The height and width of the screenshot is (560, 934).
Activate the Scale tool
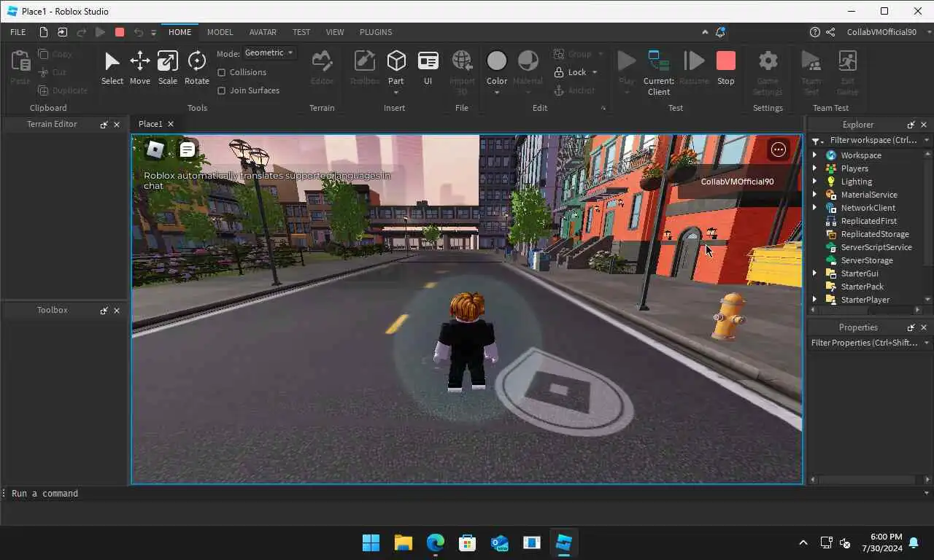168,69
